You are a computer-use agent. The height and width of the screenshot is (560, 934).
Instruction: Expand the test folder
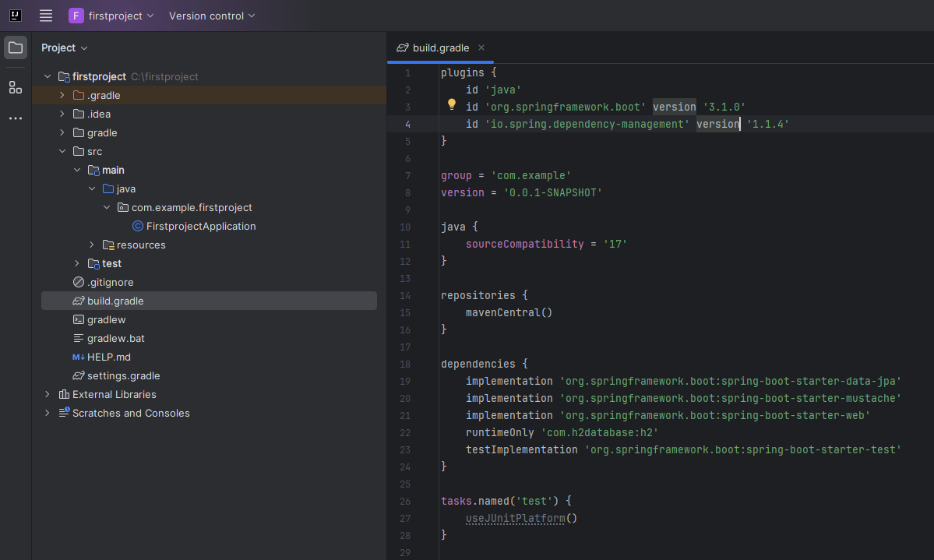click(x=77, y=263)
